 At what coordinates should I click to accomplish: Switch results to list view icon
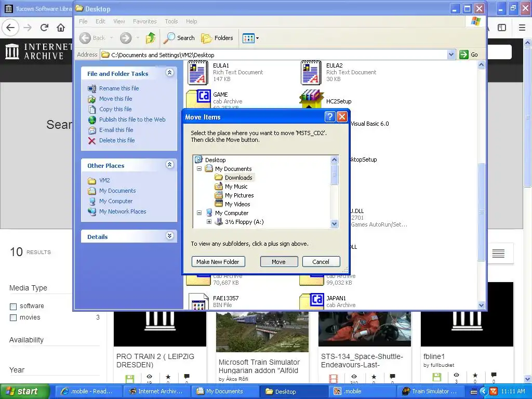[498, 254]
